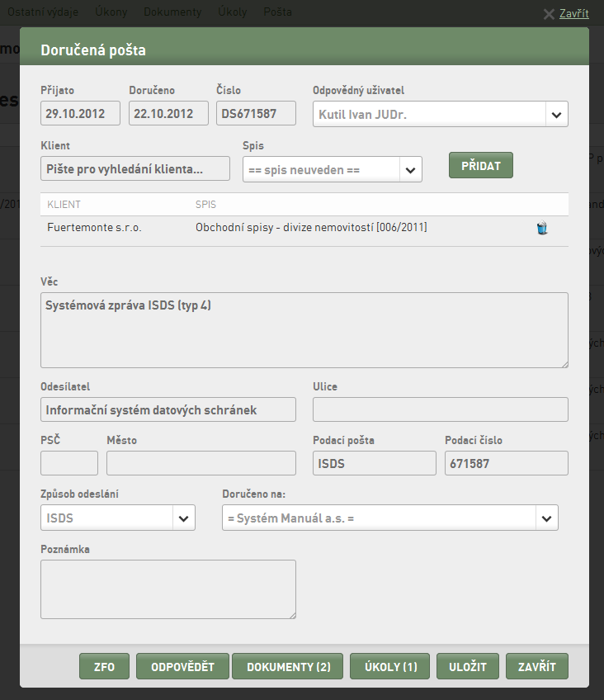This screenshot has height=700, width=604.
Task: Click the ZFO button
Action: (105, 666)
